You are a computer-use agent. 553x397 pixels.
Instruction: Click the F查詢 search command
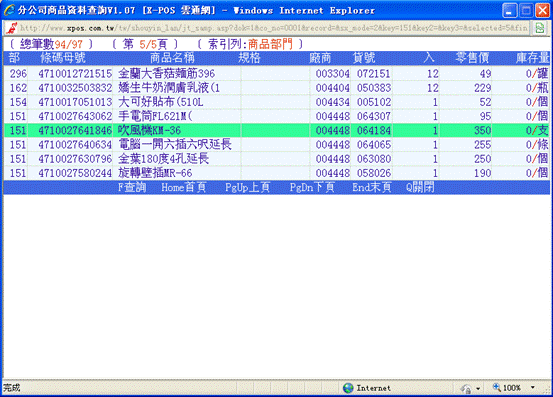pos(132,187)
